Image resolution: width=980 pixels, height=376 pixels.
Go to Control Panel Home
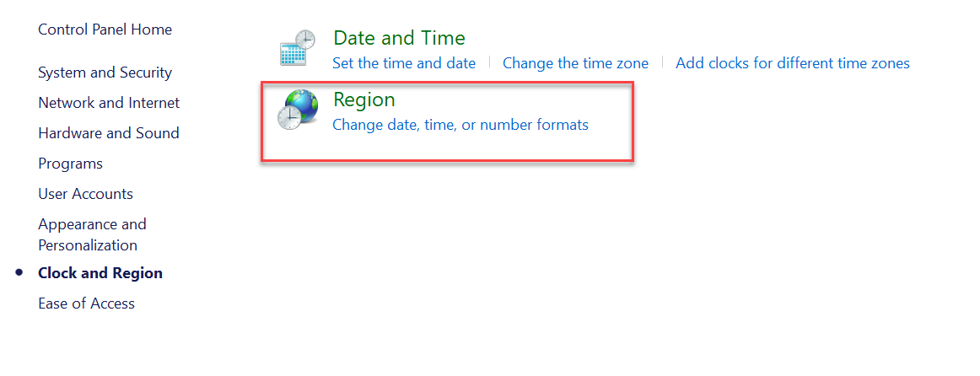pos(105,30)
